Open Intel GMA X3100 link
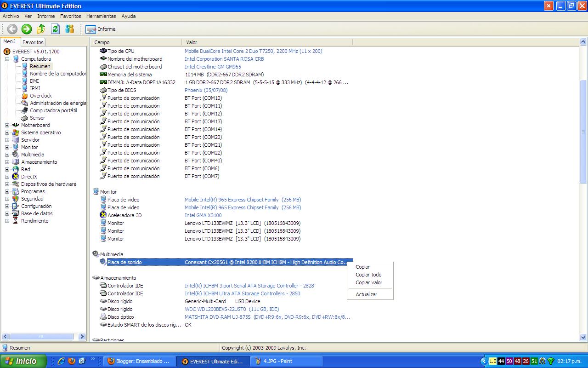The image size is (588, 368). tap(203, 215)
